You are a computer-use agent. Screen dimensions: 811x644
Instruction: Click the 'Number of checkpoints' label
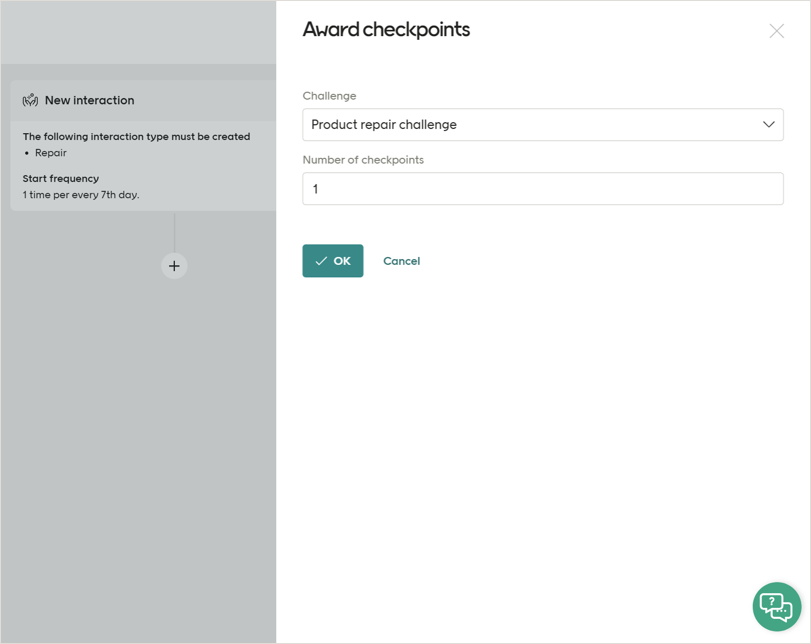[363, 160]
